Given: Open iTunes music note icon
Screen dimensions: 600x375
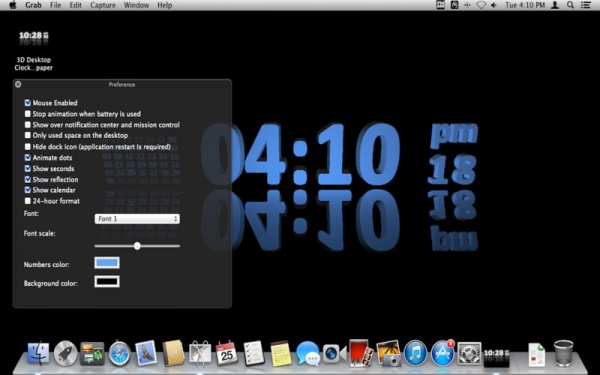Looking at the screenshot, I should click(416, 353).
